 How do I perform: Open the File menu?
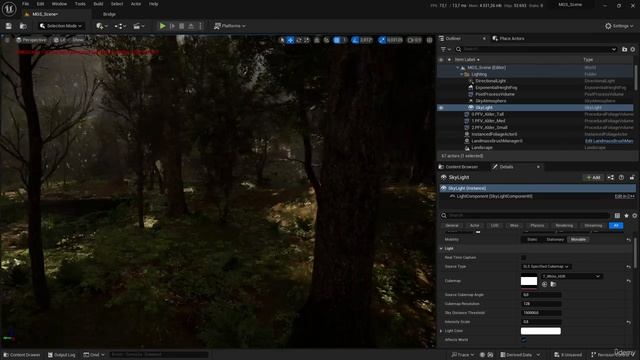[25, 4]
